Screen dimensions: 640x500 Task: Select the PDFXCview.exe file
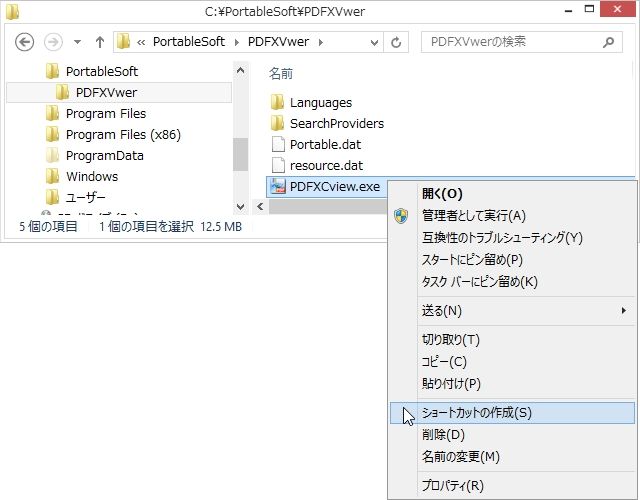(335, 187)
